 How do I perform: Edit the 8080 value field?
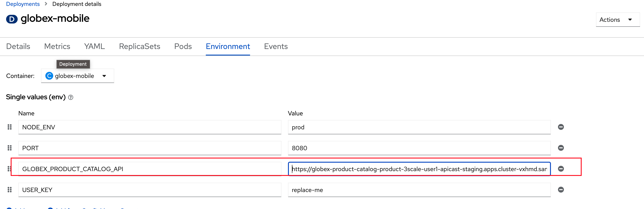[x=419, y=148]
